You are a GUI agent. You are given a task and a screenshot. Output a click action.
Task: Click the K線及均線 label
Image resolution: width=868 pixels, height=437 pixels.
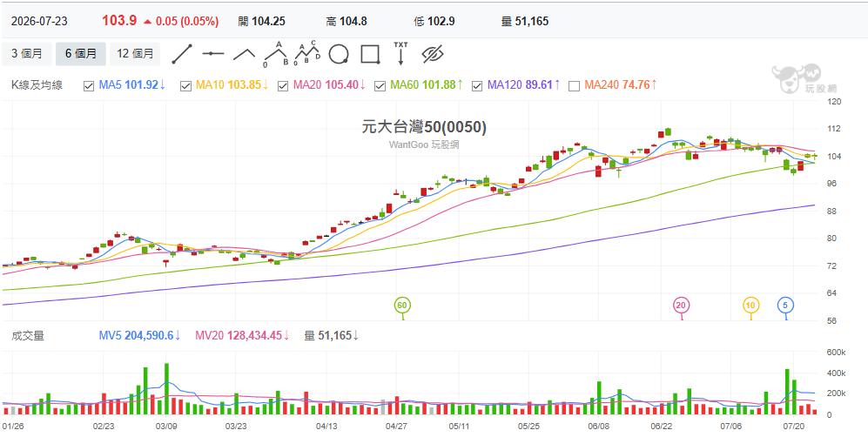click(37, 85)
